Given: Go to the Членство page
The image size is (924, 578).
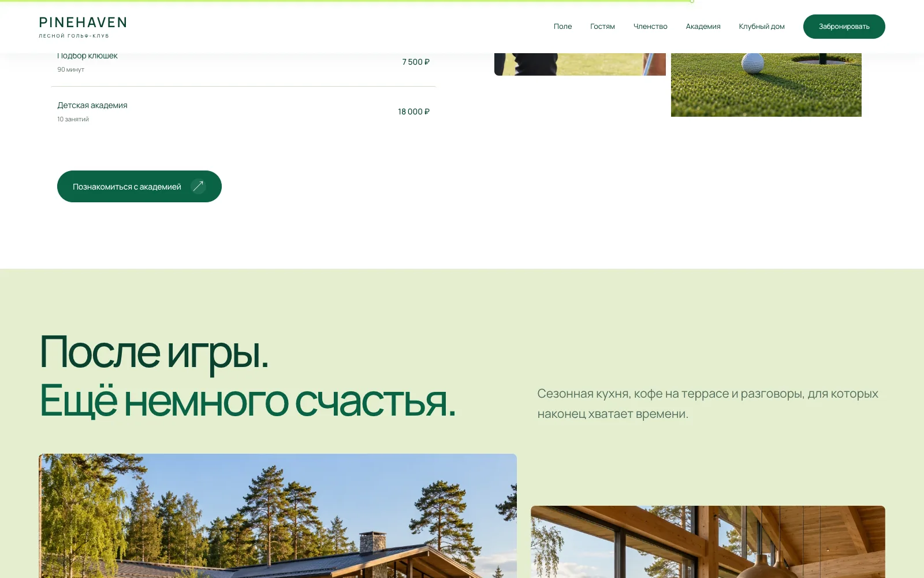Looking at the screenshot, I should click(x=650, y=27).
